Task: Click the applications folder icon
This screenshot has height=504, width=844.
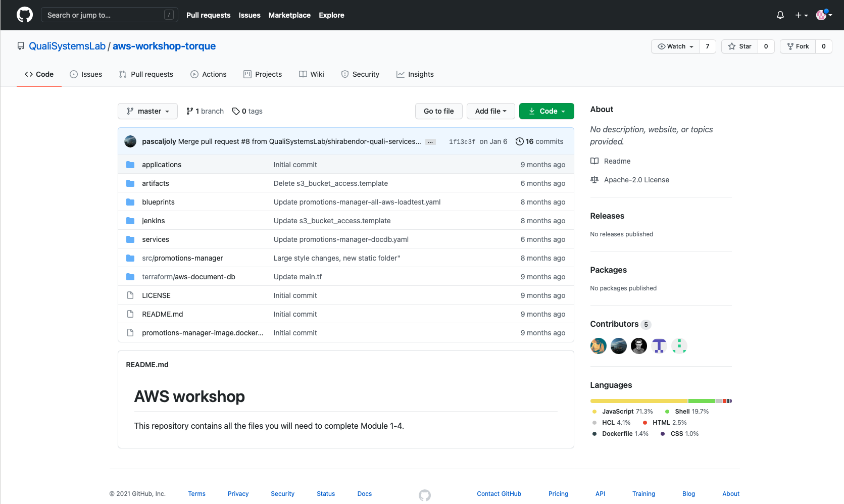Action: tap(130, 165)
